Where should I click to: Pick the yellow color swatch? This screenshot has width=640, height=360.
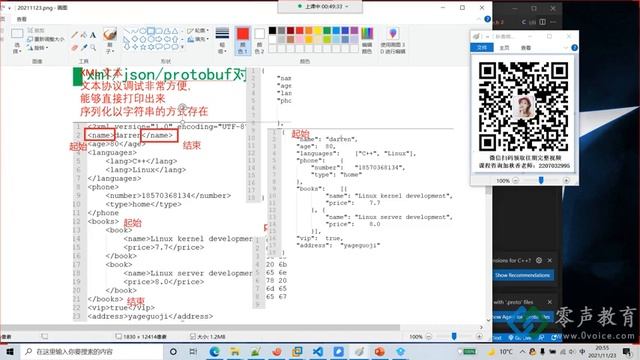318,31
